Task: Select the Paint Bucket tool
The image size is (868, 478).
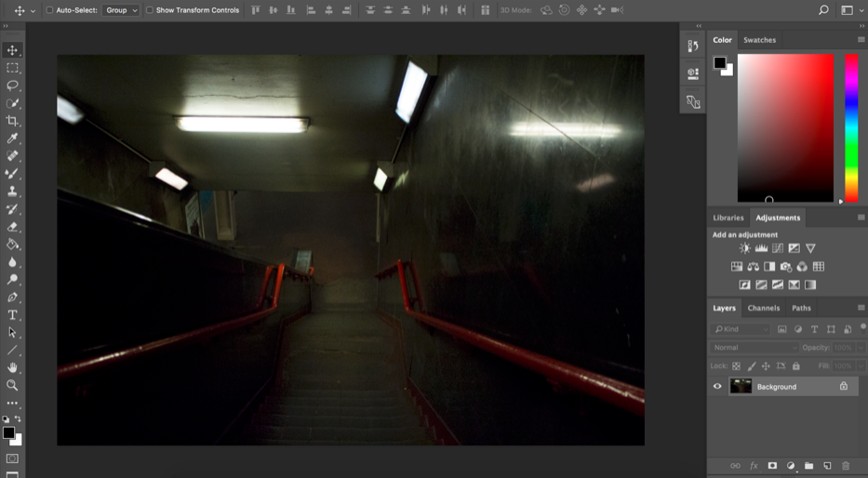Action: point(12,244)
